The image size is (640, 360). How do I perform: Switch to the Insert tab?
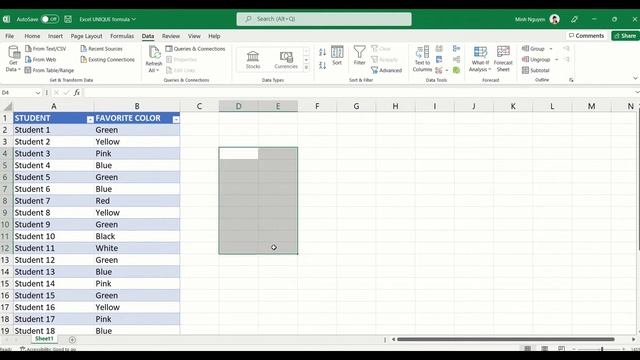point(56,36)
